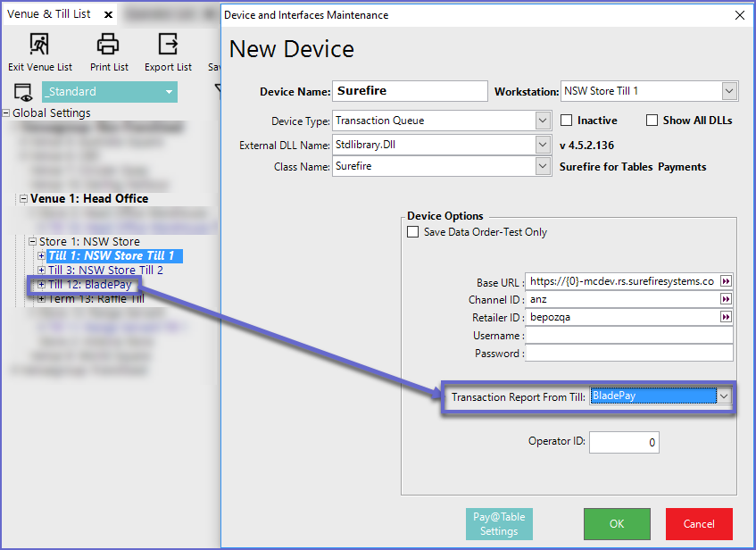Click arrow button beside Retailer ID field
The image size is (756, 550).
coord(726,317)
